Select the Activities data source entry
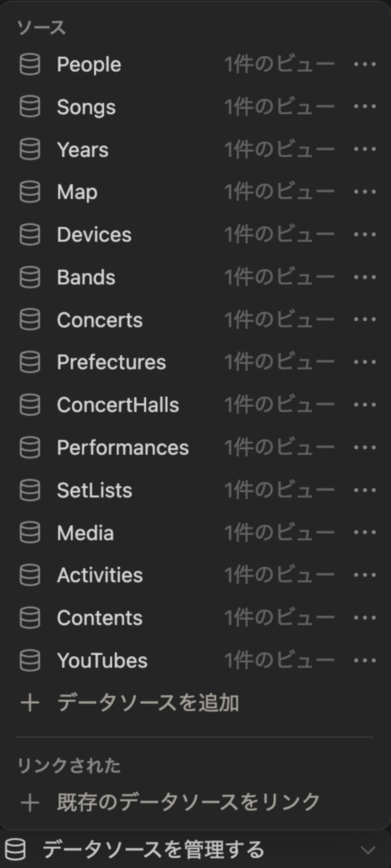Screen dimensions: 391x868 [195, 575]
